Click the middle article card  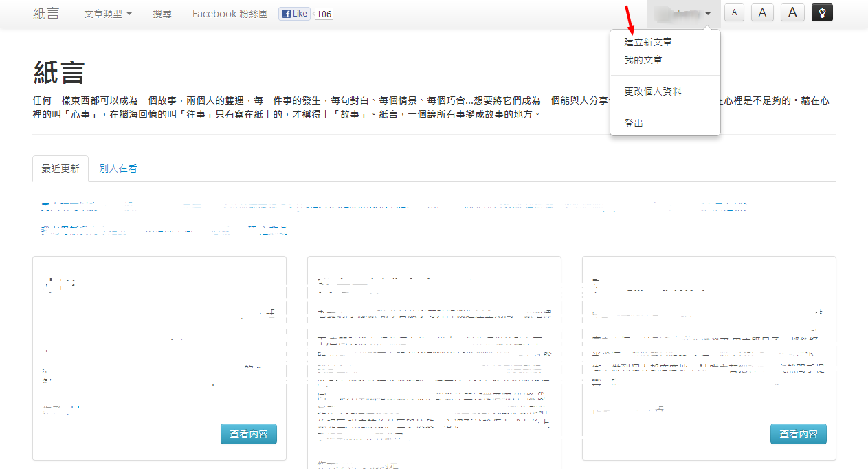coord(434,358)
